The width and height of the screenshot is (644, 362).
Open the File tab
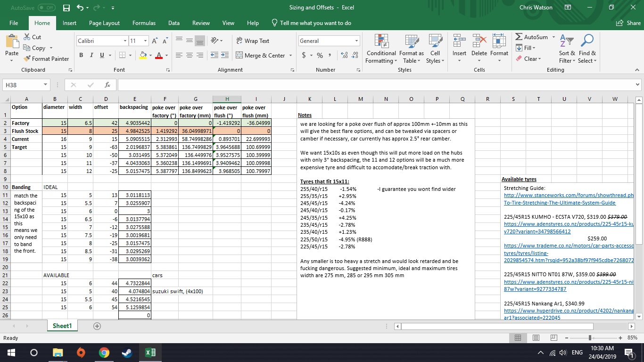[x=14, y=23]
